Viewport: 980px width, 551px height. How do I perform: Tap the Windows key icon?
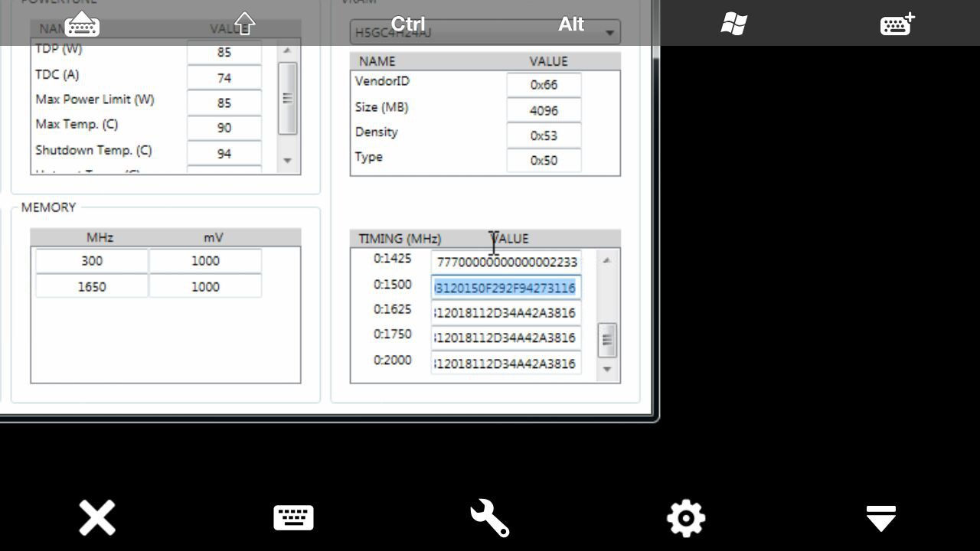734,24
